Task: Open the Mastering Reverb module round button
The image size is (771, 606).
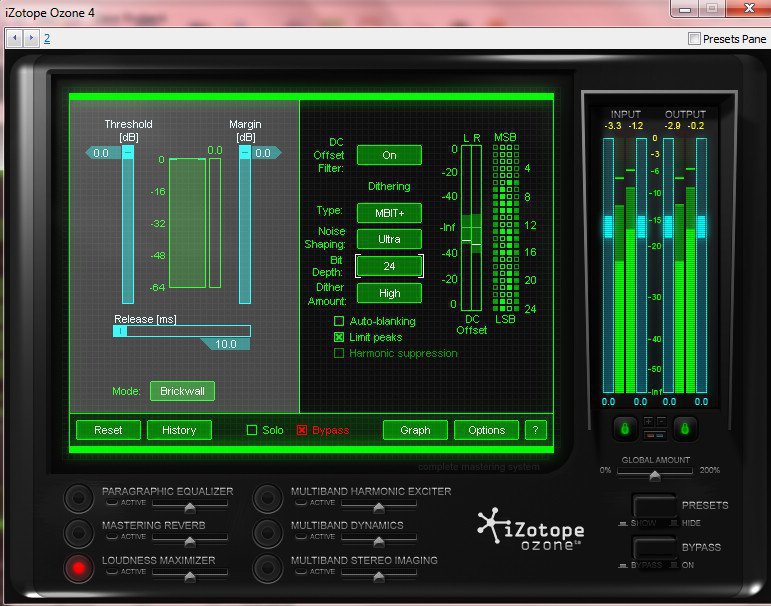Action: (x=79, y=532)
